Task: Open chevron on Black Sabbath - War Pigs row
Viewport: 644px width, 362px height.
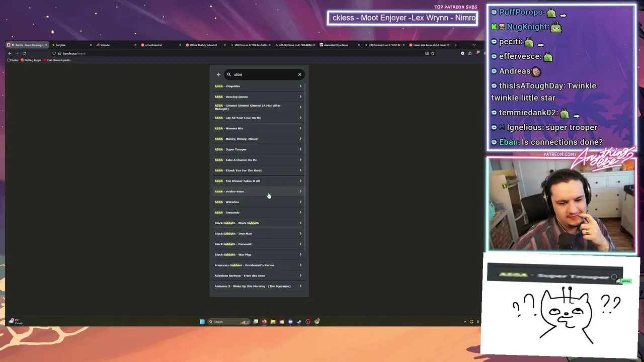Action: (x=300, y=255)
